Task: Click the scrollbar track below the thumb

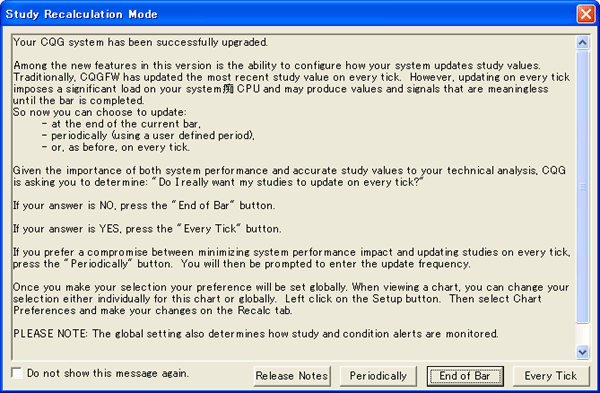Action: click(582, 334)
